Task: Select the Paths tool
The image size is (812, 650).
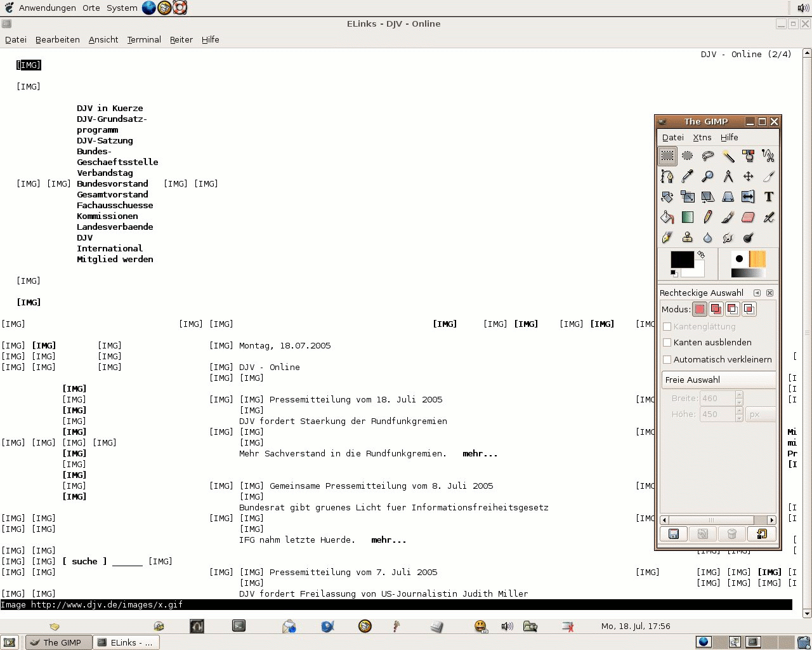Action: click(667, 176)
